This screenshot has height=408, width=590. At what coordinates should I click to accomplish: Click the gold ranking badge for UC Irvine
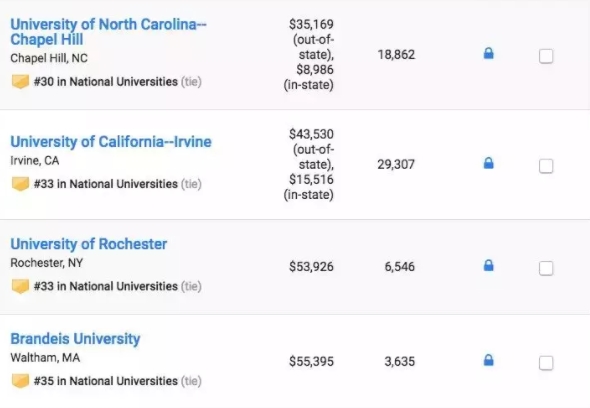click(20, 184)
